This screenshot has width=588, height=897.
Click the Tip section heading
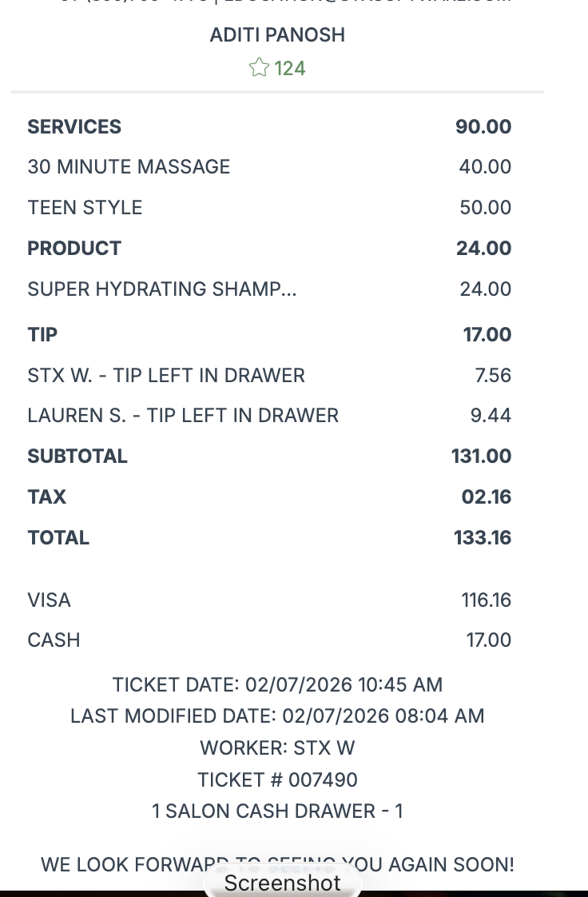(42, 335)
